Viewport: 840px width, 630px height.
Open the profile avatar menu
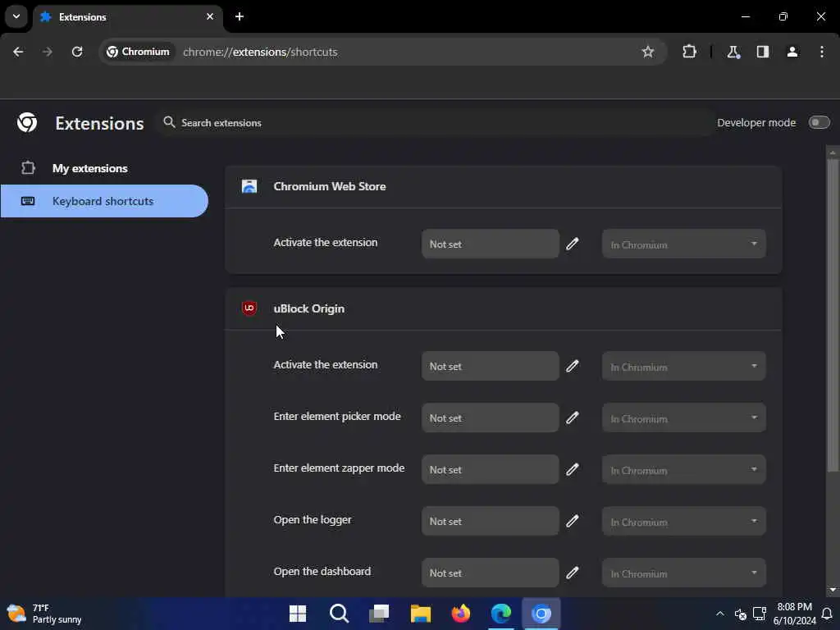pyautogui.click(x=792, y=52)
